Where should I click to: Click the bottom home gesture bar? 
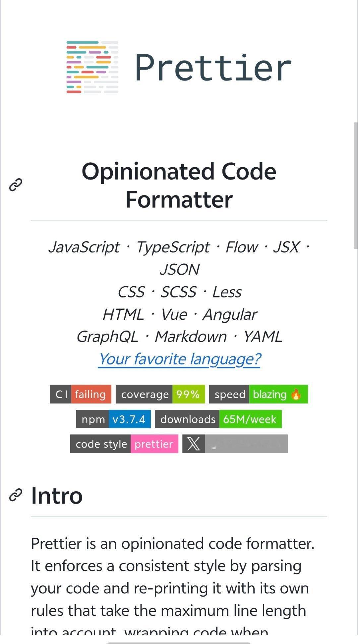[179, 643]
